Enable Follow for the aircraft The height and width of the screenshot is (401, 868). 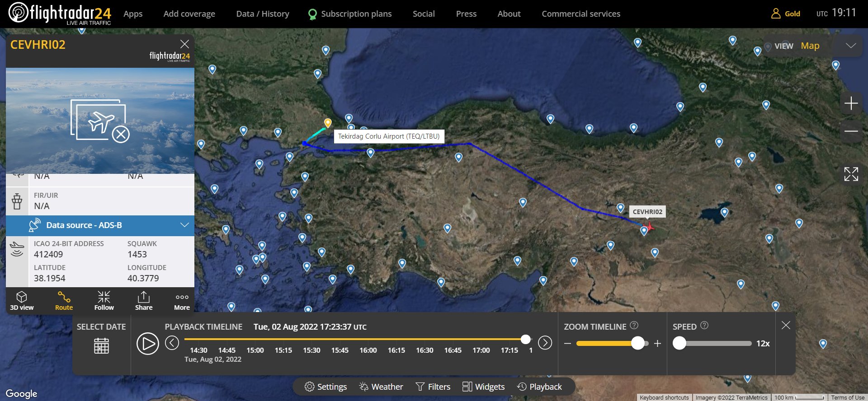104,301
